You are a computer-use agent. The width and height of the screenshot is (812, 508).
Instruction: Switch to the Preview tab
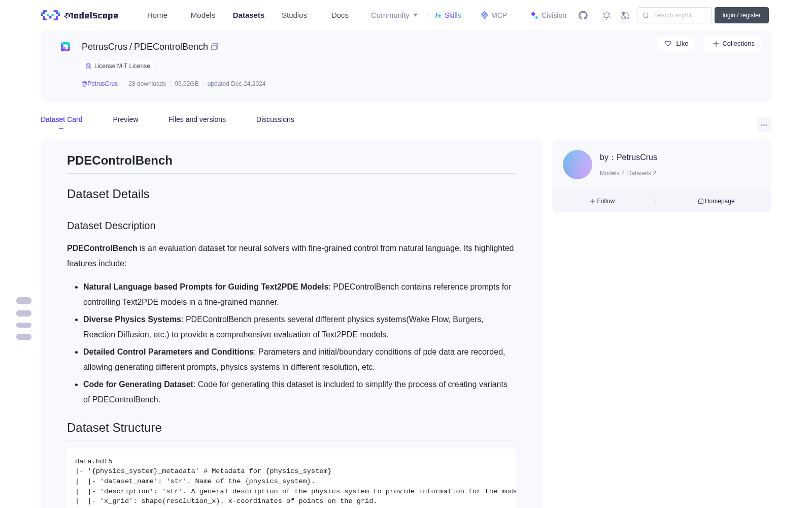[x=125, y=119]
